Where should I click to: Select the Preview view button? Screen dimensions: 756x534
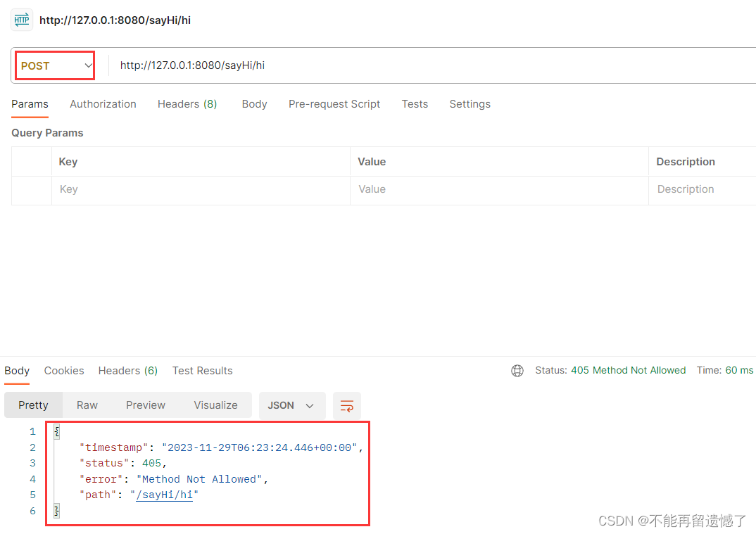pyautogui.click(x=146, y=405)
